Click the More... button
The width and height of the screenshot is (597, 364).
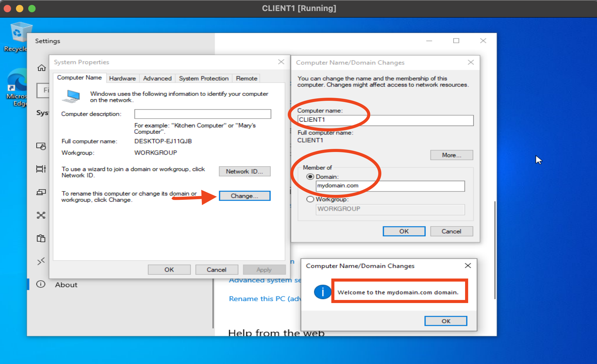click(x=451, y=155)
